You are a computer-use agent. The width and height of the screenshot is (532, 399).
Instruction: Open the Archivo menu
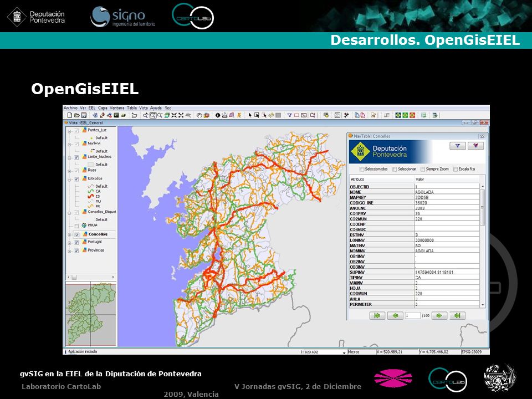(x=70, y=108)
